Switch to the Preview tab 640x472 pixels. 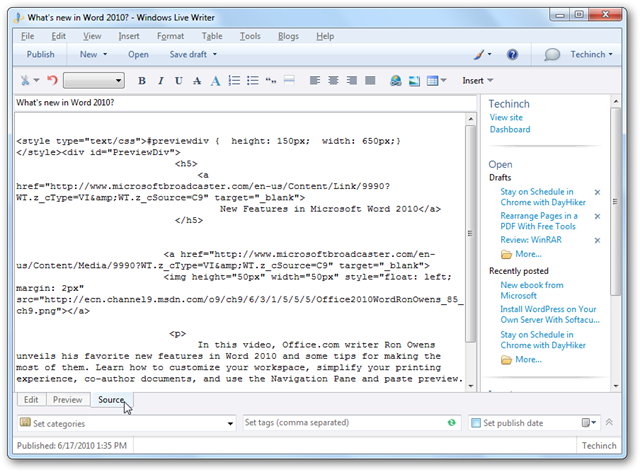coord(67,400)
